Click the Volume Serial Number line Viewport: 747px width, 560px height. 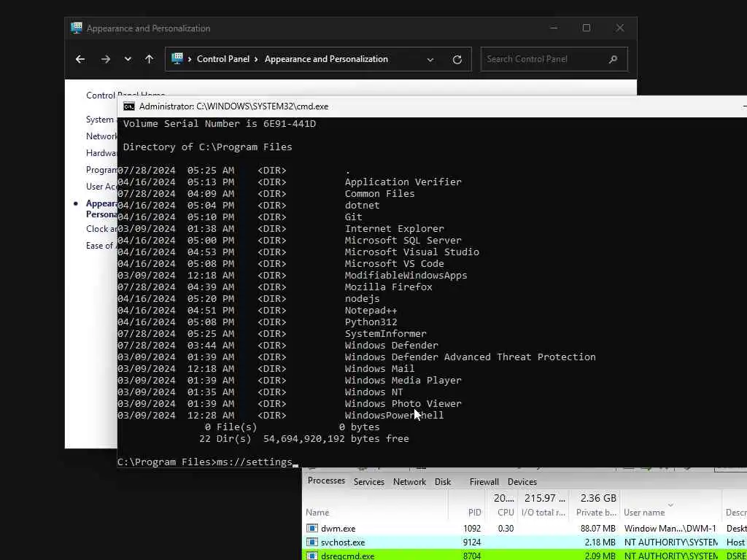219,124
